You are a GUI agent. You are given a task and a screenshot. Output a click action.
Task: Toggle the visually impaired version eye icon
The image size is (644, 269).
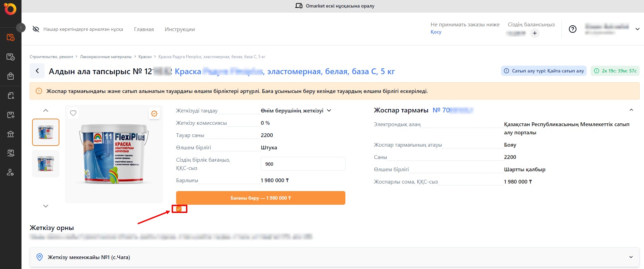point(36,29)
